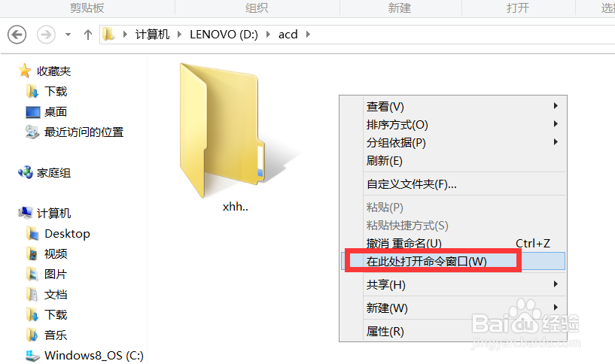Click the Back navigation arrow

(17, 35)
